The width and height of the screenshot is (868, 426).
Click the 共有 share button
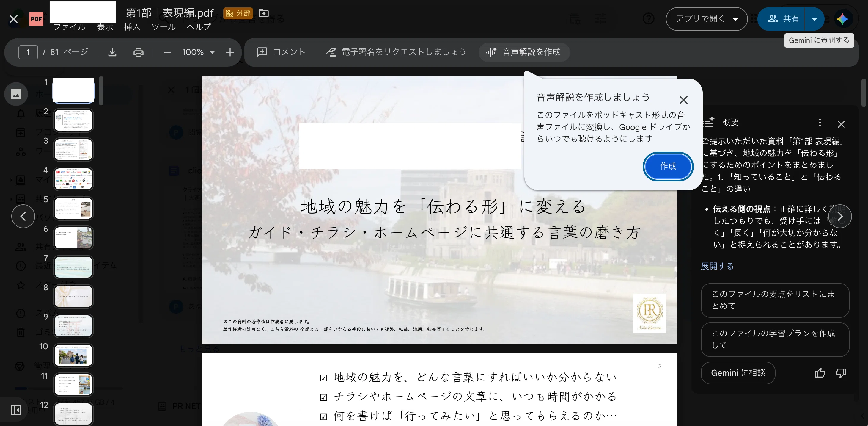782,19
